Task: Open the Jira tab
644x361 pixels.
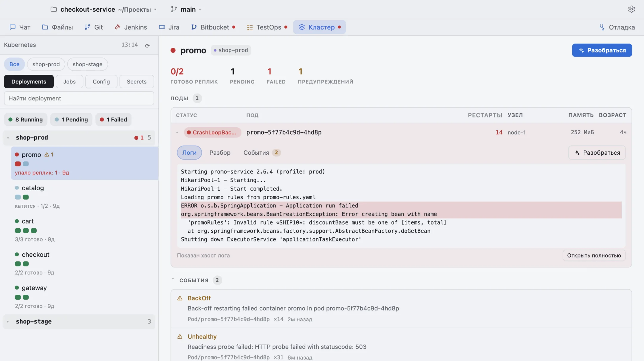Action: 169,27
